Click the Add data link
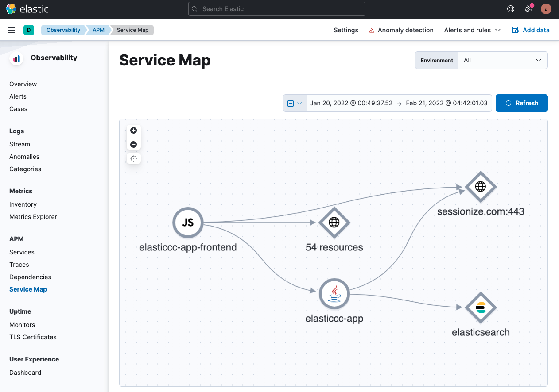The height and width of the screenshot is (392, 559). [531, 30]
